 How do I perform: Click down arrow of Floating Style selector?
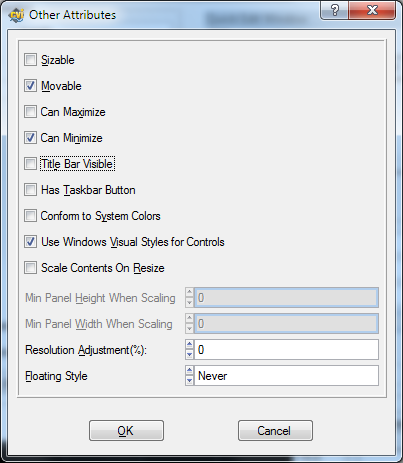coord(190,380)
